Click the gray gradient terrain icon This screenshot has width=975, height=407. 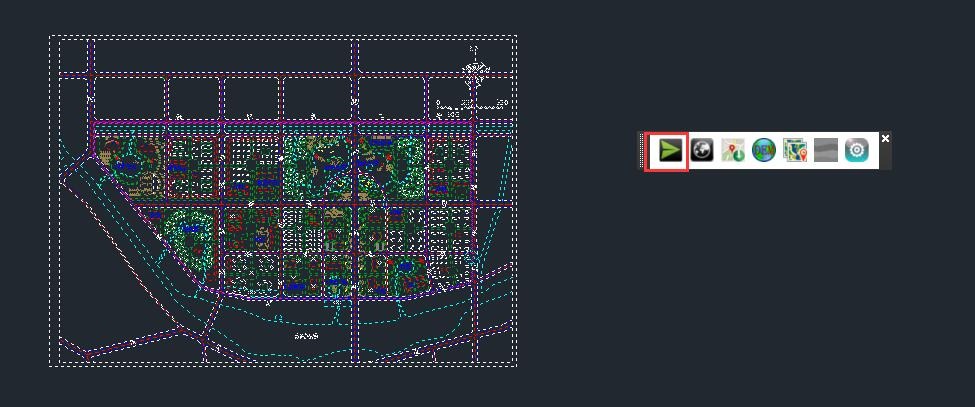(x=825, y=150)
